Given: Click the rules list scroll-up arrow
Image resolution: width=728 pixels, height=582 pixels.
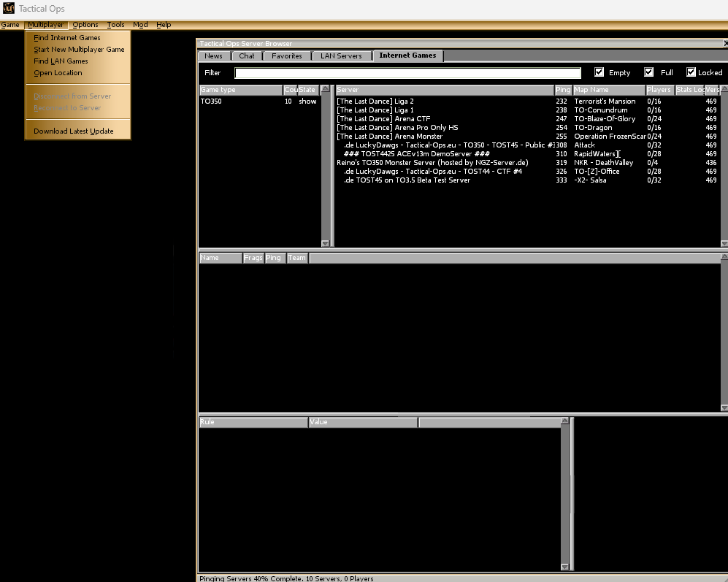Looking at the screenshot, I should 565,421.
